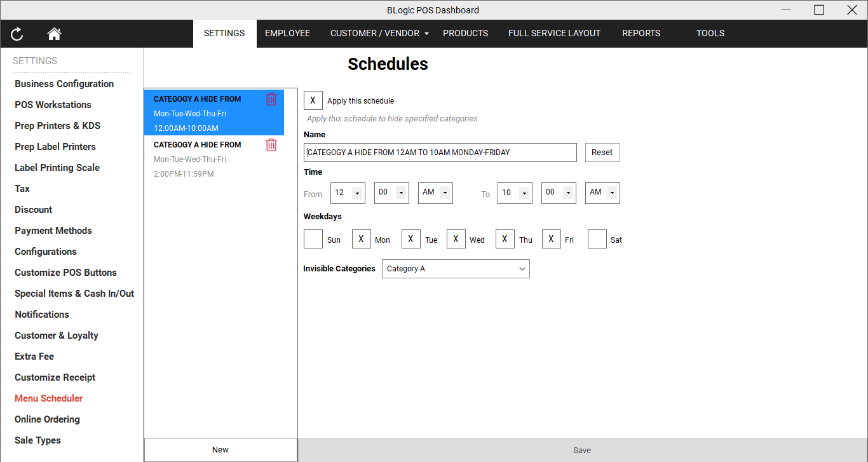Open the REPORTS tab
868x462 pixels.
click(641, 34)
